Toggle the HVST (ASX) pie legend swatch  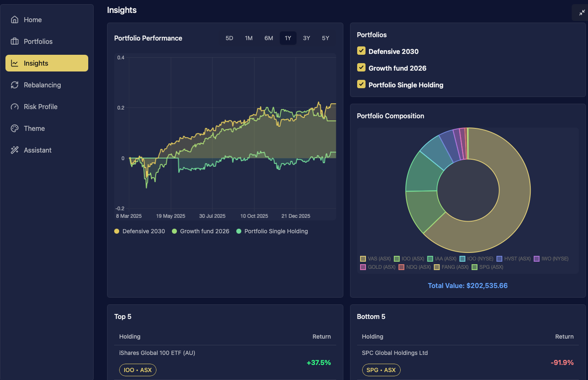[499, 259]
